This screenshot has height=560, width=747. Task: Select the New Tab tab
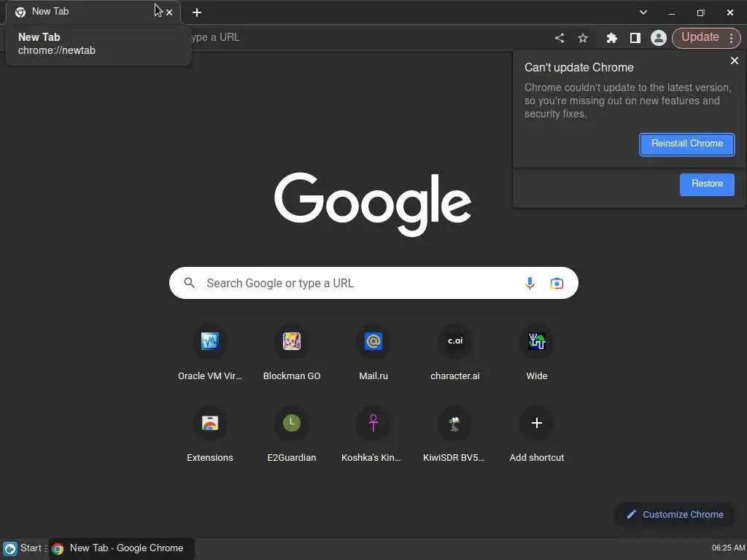(x=93, y=12)
